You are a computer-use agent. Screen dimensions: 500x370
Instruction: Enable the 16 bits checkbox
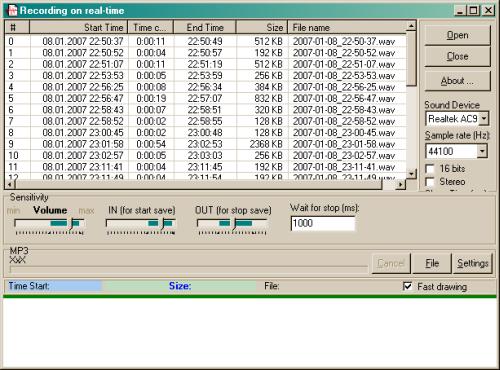(430, 169)
